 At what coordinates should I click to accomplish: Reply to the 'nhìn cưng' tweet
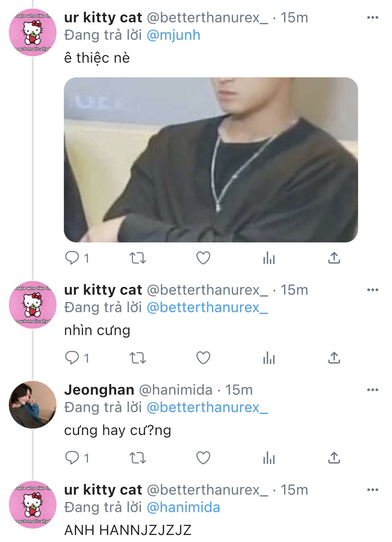[72, 358]
